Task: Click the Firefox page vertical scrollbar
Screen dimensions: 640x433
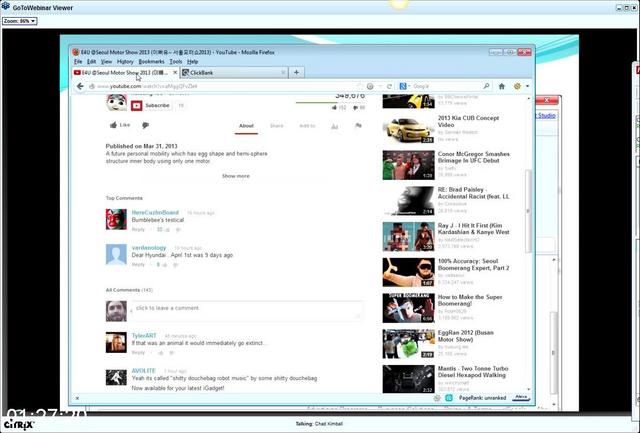Action: click(x=529, y=211)
